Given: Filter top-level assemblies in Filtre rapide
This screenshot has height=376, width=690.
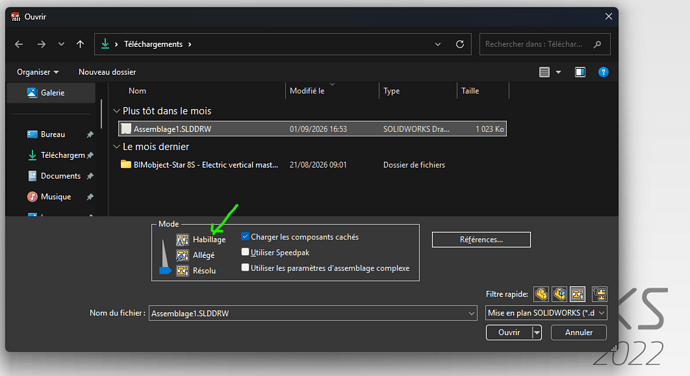Looking at the screenshot, I should click(599, 294).
